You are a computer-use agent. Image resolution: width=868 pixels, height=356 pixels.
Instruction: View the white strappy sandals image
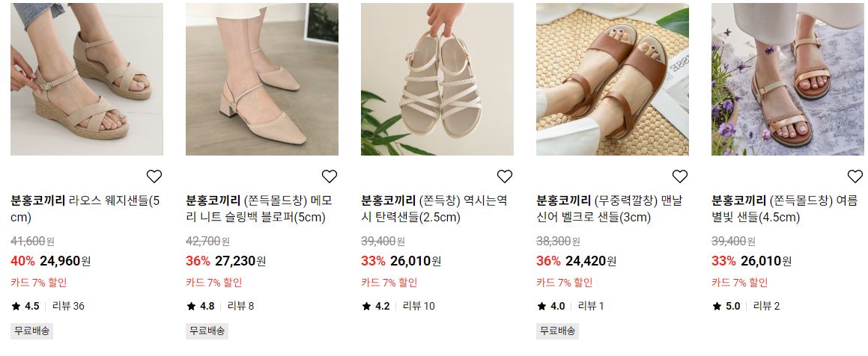click(437, 79)
